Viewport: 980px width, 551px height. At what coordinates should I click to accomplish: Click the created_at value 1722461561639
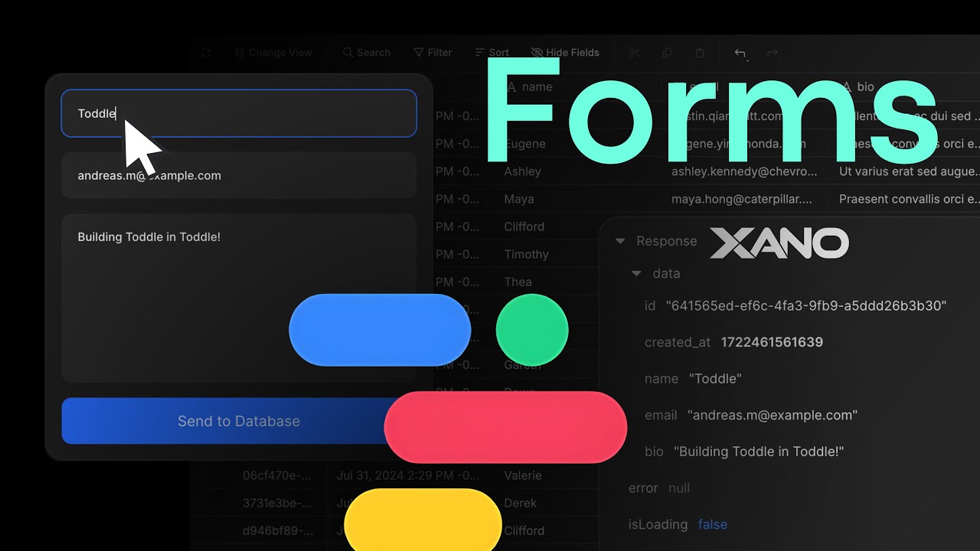tap(772, 342)
